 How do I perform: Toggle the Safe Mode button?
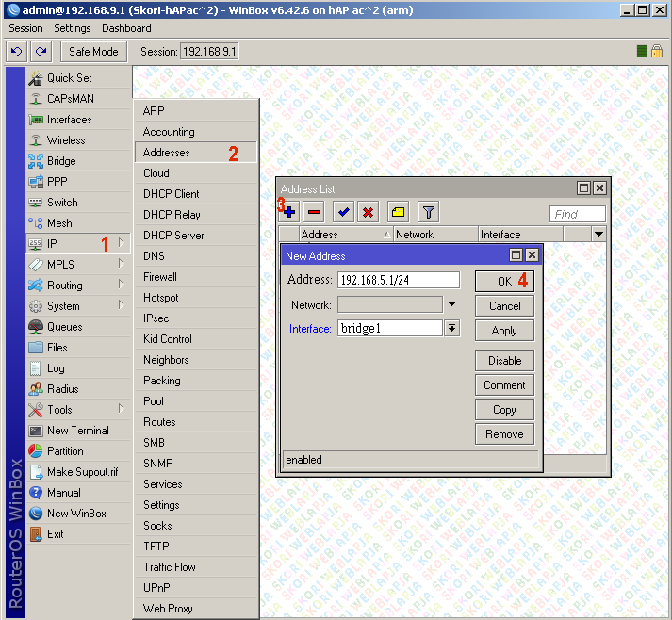click(x=94, y=51)
